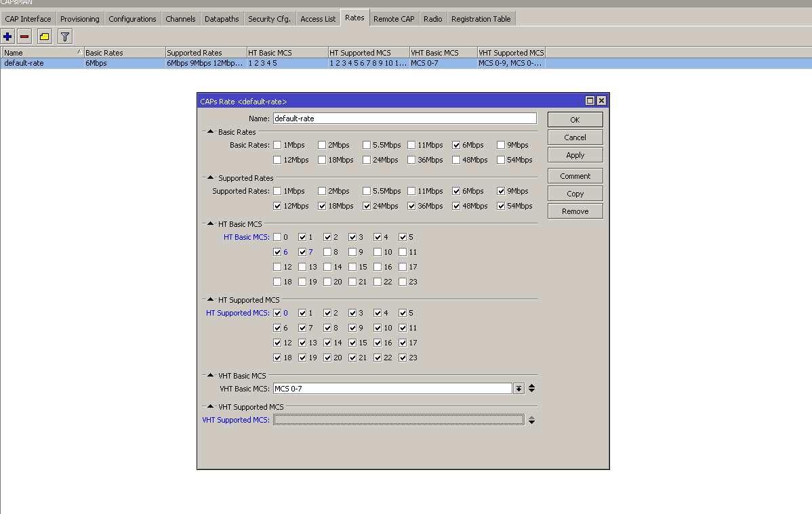Add a new CAPs rate entry
Screen dimensions: 812x514
(7, 36)
